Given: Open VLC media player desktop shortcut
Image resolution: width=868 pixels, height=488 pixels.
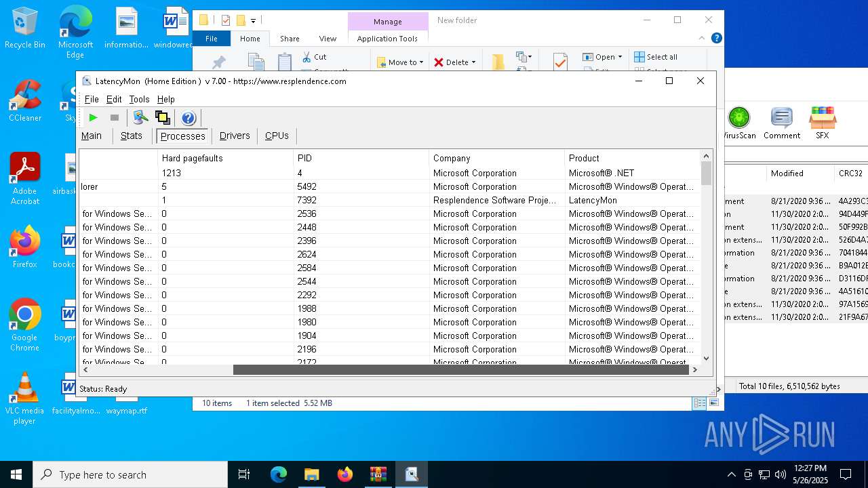Looking at the screenshot, I should [x=25, y=399].
